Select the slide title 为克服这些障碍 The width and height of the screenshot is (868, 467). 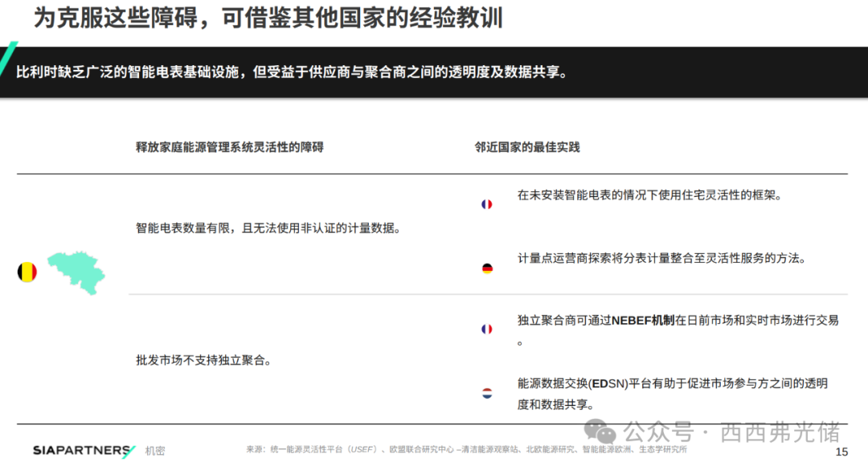pos(268,18)
